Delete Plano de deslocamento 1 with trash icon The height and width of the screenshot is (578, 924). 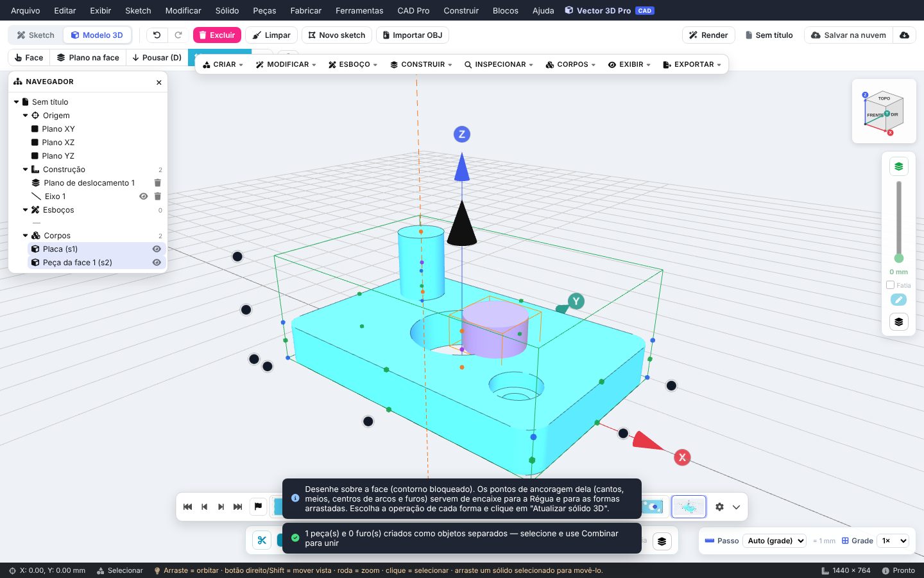click(158, 183)
